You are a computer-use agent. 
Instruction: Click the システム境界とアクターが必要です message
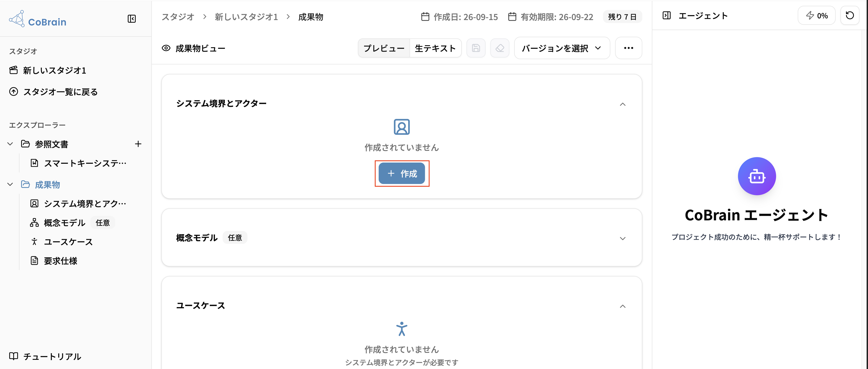[x=402, y=363]
